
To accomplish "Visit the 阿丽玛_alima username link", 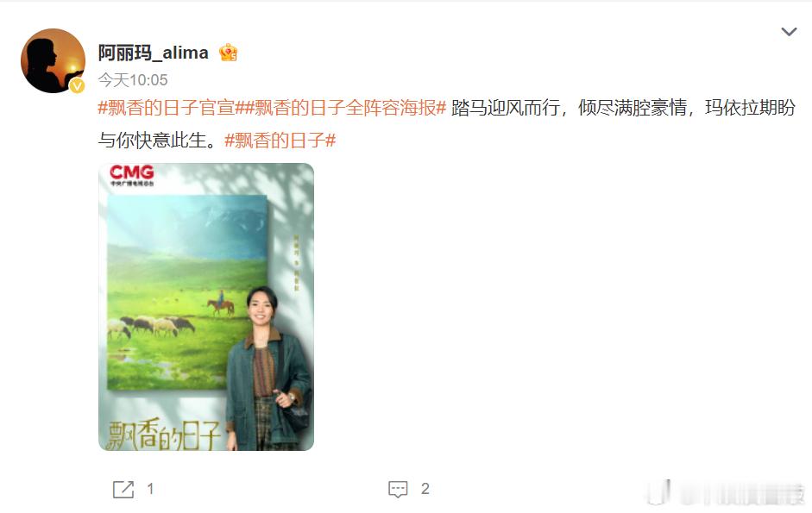I will (154, 53).
